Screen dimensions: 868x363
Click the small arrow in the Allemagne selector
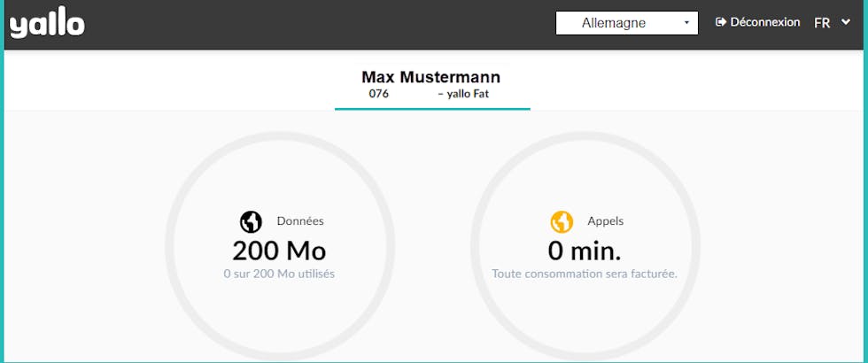point(686,23)
